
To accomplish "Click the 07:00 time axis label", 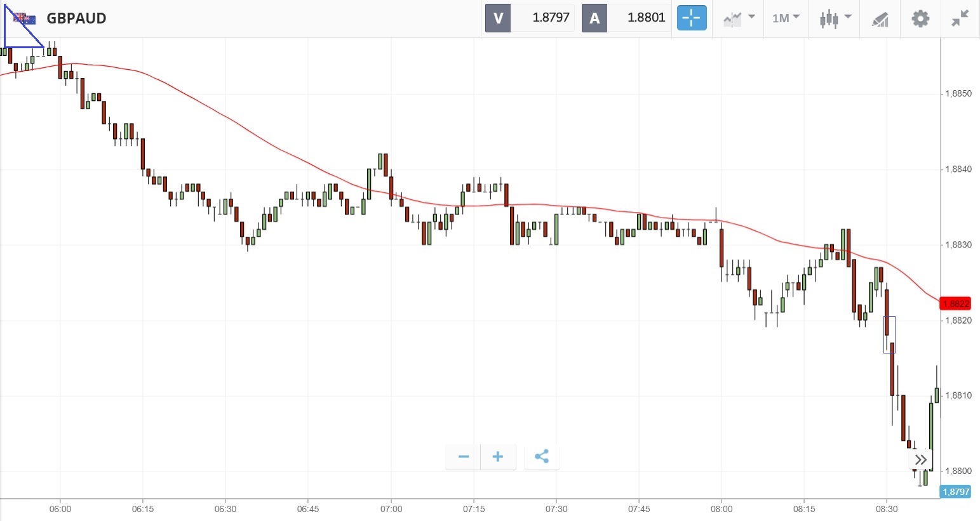I will click(x=391, y=509).
